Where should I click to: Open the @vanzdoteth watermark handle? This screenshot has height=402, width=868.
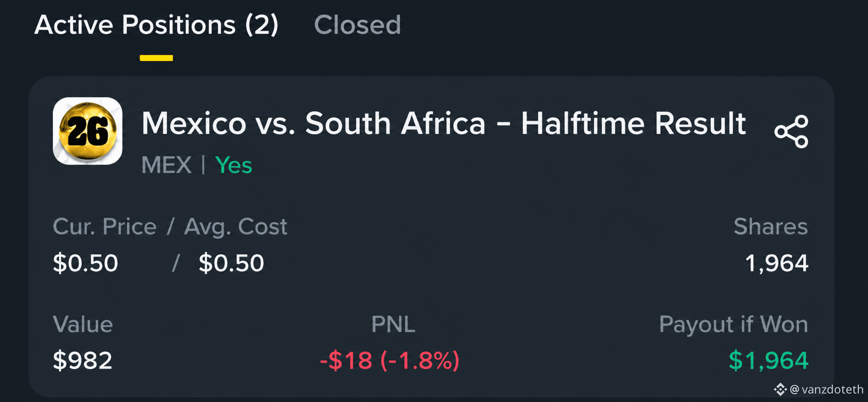pyautogui.click(x=826, y=389)
